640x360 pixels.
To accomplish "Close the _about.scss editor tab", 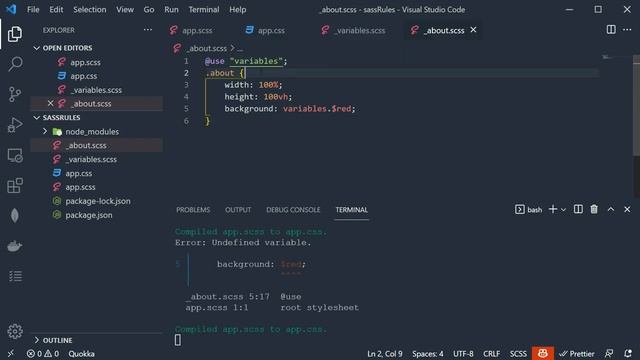I will click(473, 30).
